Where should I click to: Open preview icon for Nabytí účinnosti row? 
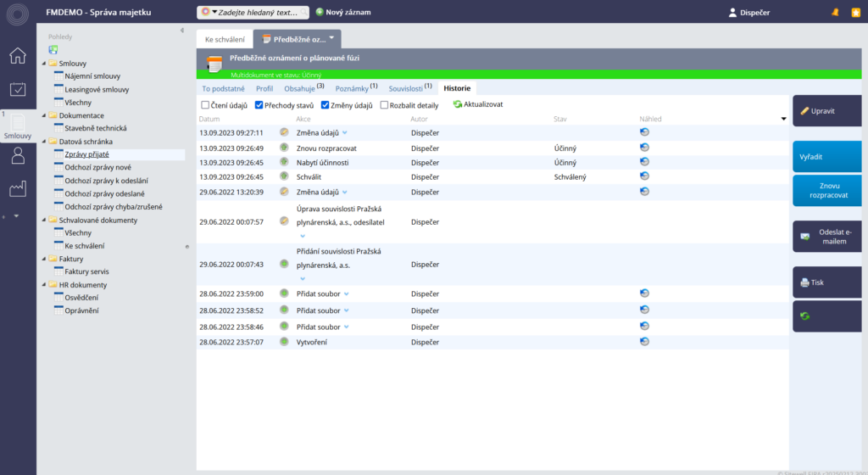coord(644,162)
